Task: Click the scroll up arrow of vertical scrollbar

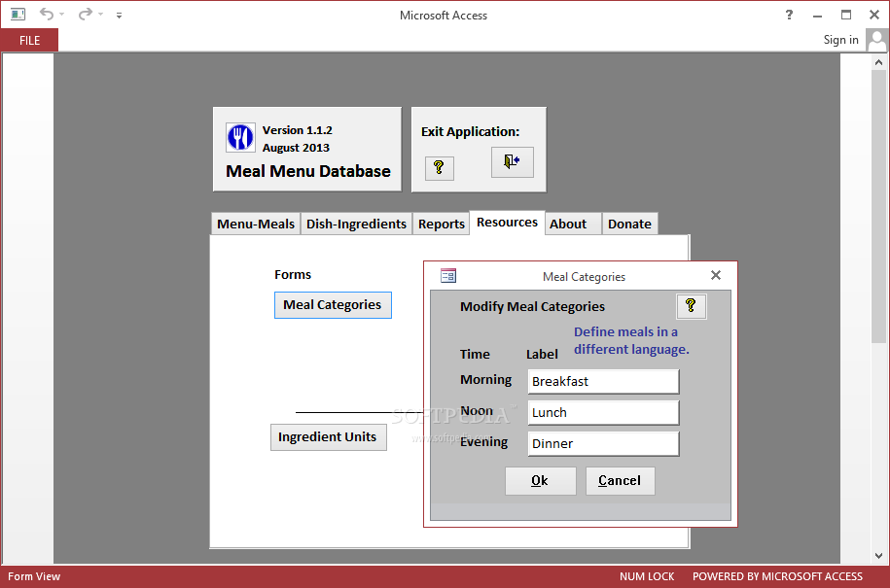Action: click(x=878, y=62)
